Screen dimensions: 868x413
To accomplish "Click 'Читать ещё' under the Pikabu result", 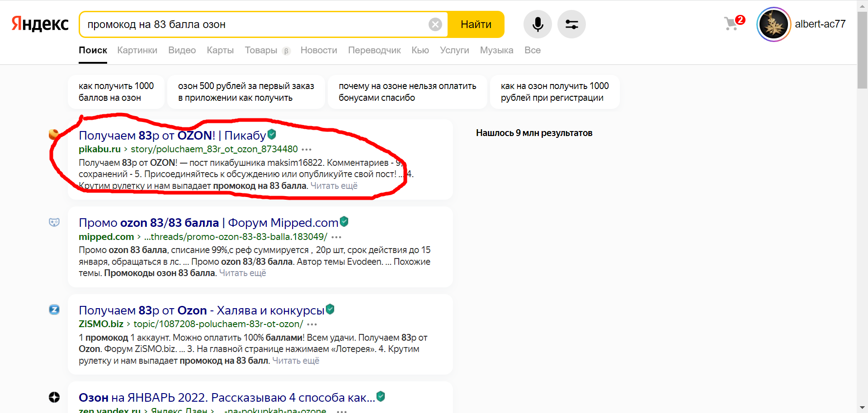I will pyautogui.click(x=334, y=186).
